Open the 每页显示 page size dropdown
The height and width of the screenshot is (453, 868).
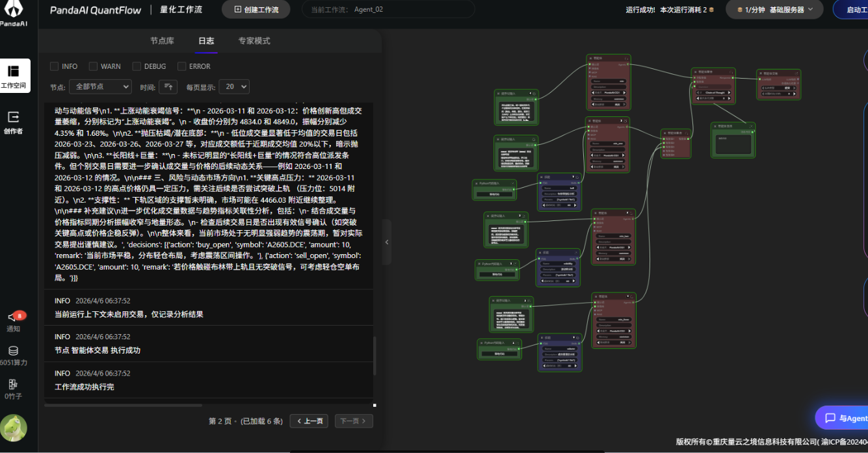(234, 86)
